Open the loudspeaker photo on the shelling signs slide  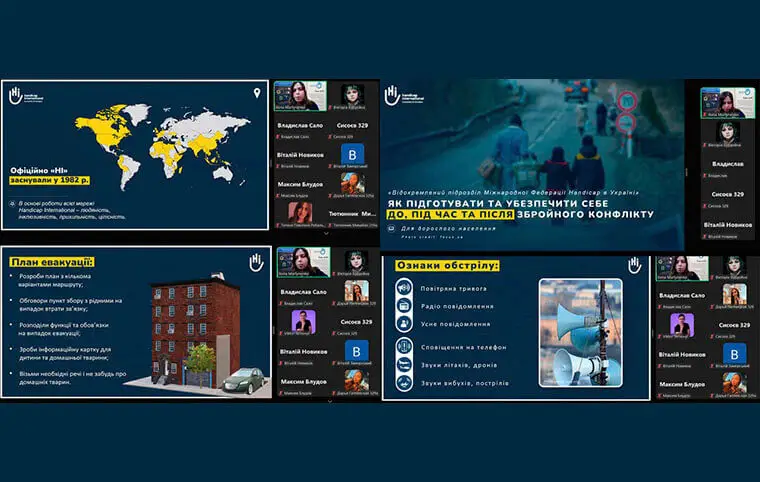(x=581, y=331)
